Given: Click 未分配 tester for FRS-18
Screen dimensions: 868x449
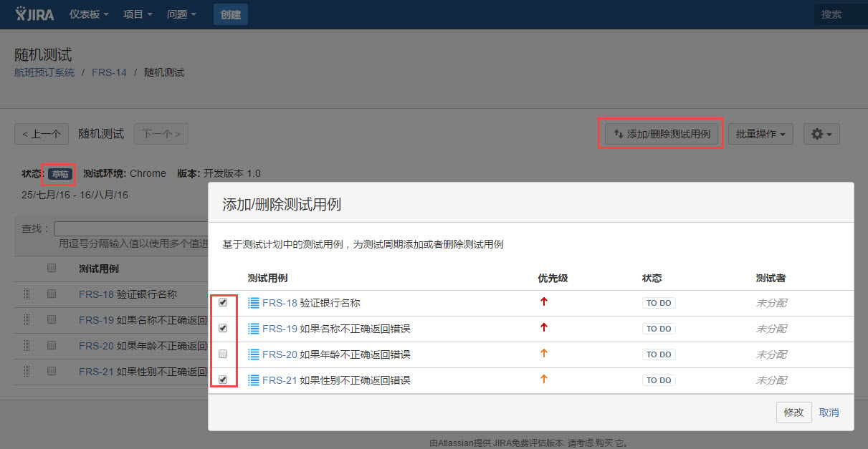Looking at the screenshot, I should (771, 303).
